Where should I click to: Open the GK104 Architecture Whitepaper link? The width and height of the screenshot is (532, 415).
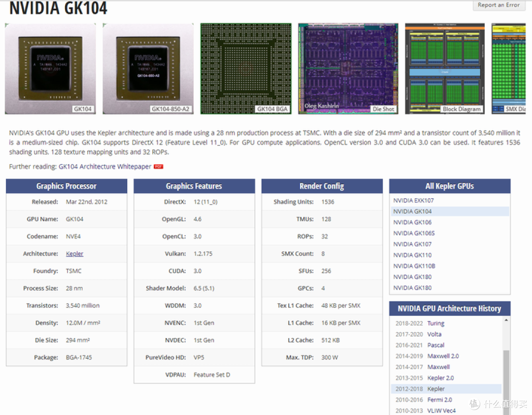[x=105, y=167]
